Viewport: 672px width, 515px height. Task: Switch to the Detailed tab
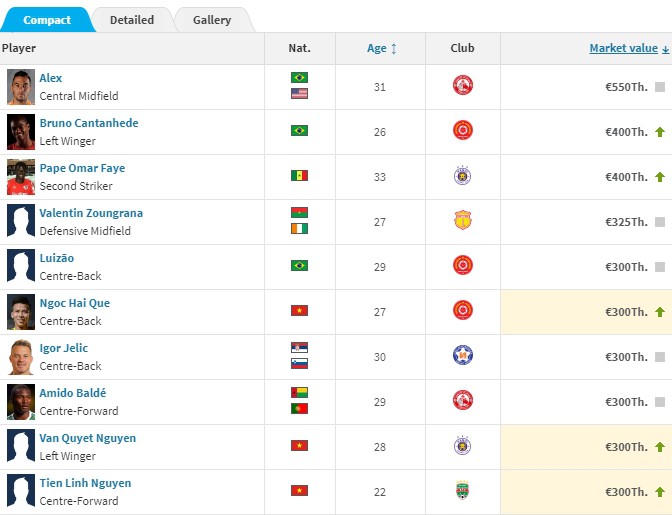tap(132, 20)
